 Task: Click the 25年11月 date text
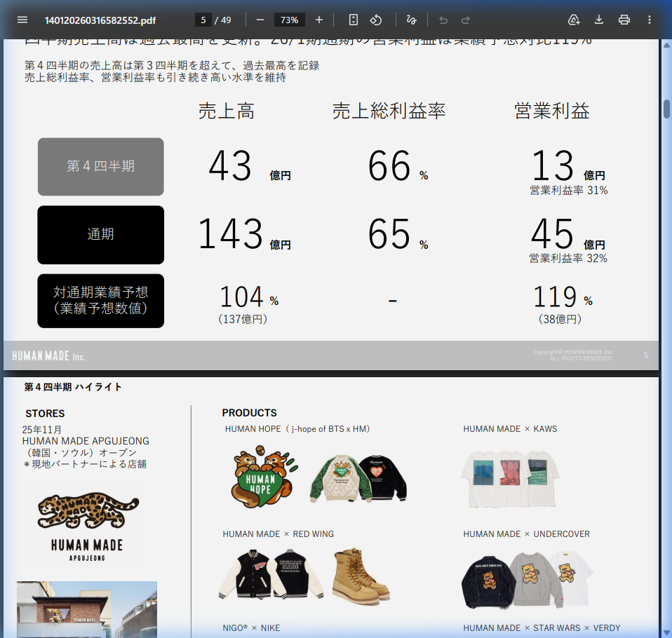(x=42, y=430)
